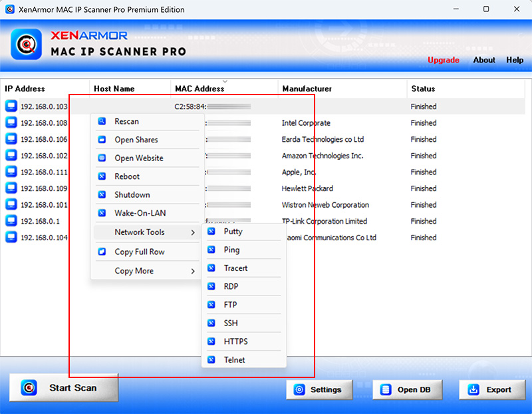Click the Start Scan button

[64, 387]
